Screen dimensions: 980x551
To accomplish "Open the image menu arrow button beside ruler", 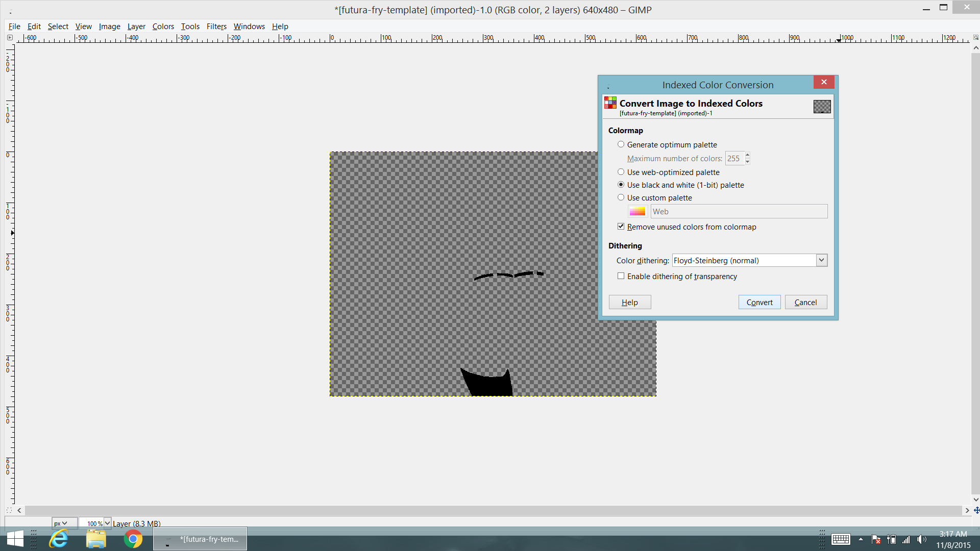I will (x=10, y=38).
